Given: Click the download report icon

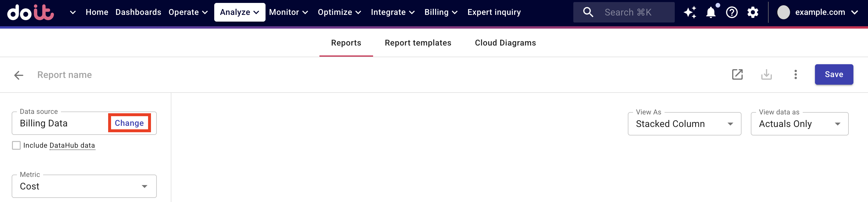Looking at the screenshot, I should click(x=766, y=74).
